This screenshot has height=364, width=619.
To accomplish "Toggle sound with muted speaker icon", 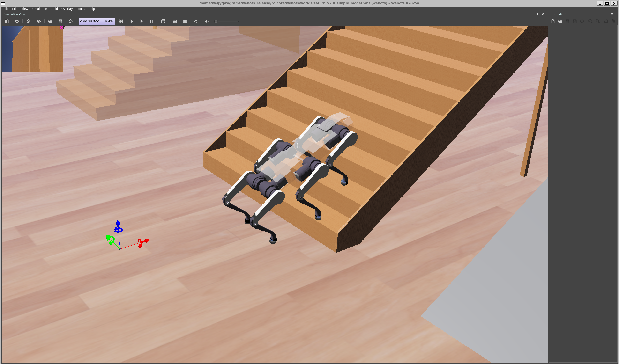I will tap(207, 21).
